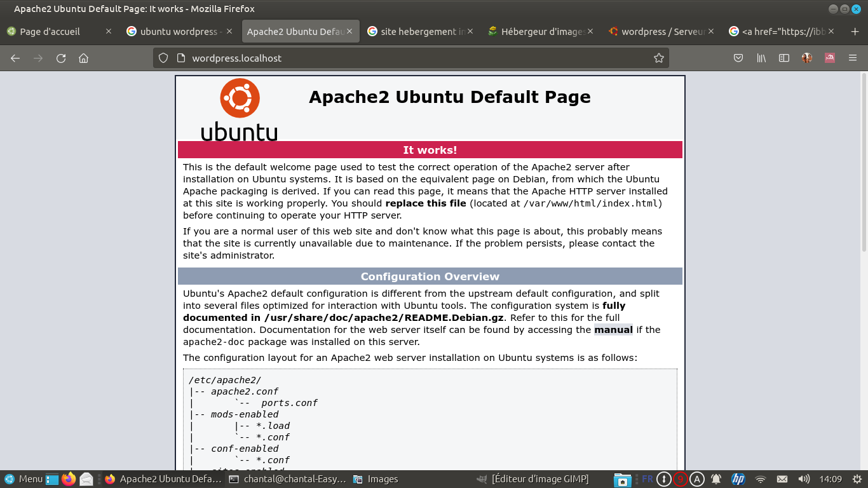Image resolution: width=868 pixels, height=488 pixels.
Task: Click the pink extension icon in toolbar
Action: (x=830, y=58)
